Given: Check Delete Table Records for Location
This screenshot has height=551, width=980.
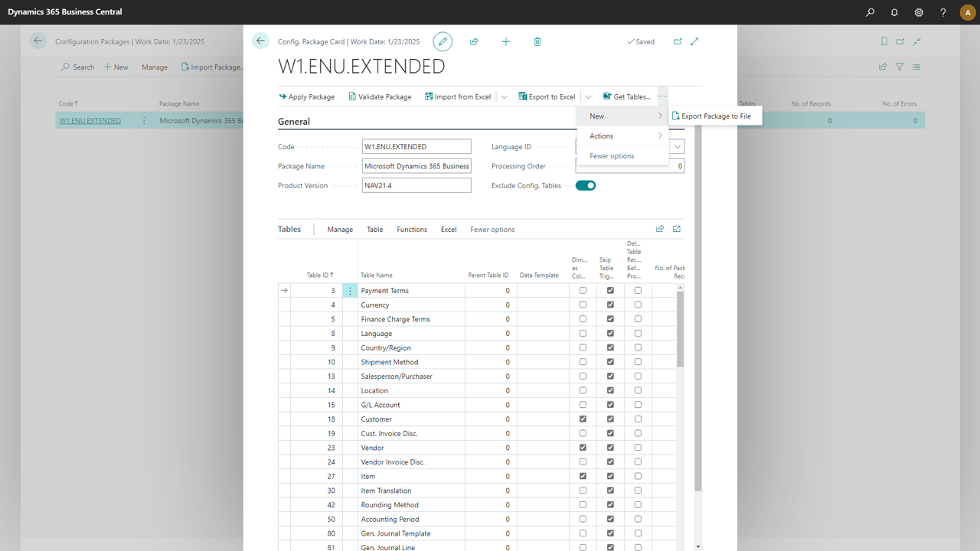Looking at the screenshot, I should 638,390.
